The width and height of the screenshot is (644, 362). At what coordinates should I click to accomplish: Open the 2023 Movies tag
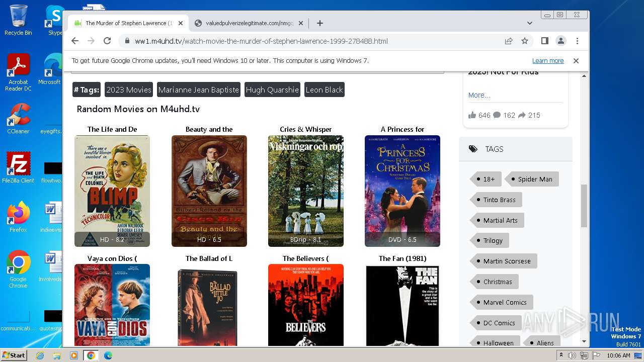coord(129,89)
